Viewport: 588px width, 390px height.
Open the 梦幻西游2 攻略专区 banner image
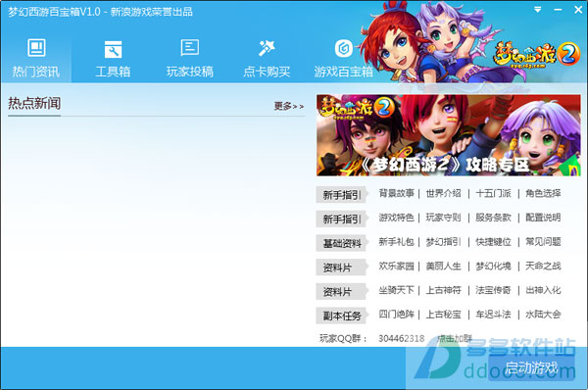coord(448,135)
